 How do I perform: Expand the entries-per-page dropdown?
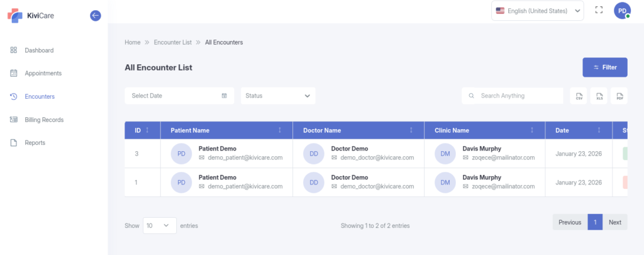(x=159, y=225)
